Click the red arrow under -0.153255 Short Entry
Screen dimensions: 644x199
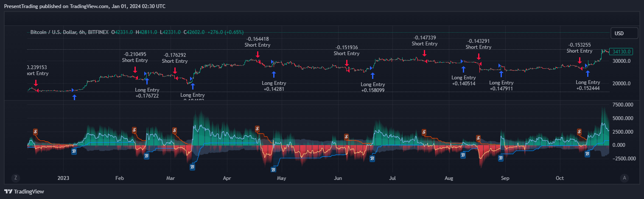pos(580,60)
